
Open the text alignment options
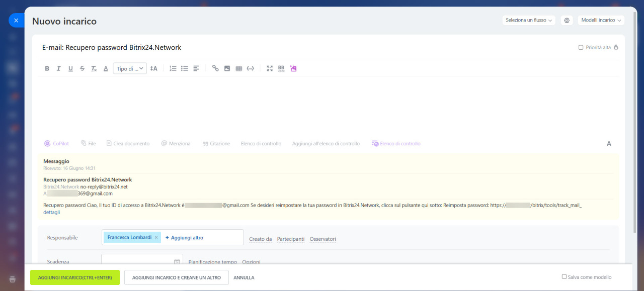point(196,68)
